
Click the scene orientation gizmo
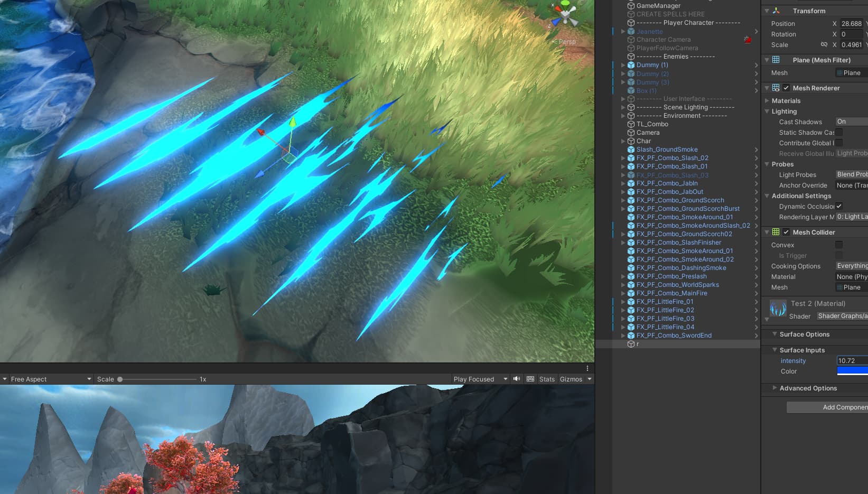565,14
